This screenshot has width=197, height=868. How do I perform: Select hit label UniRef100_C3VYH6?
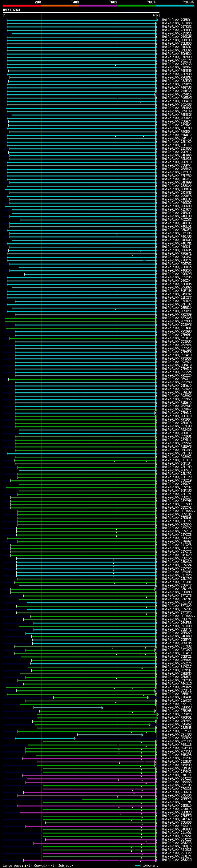pyautogui.click(x=176, y=501)
